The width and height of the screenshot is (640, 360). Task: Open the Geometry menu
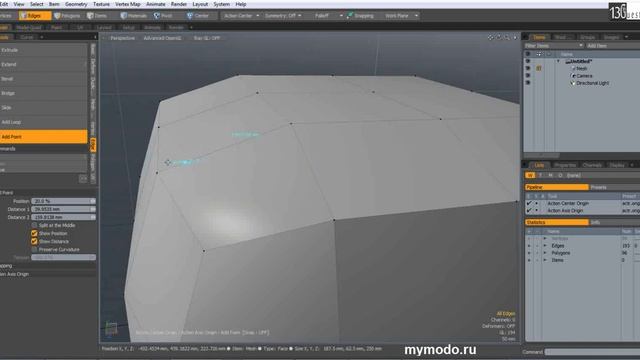(x=76, y=4)
